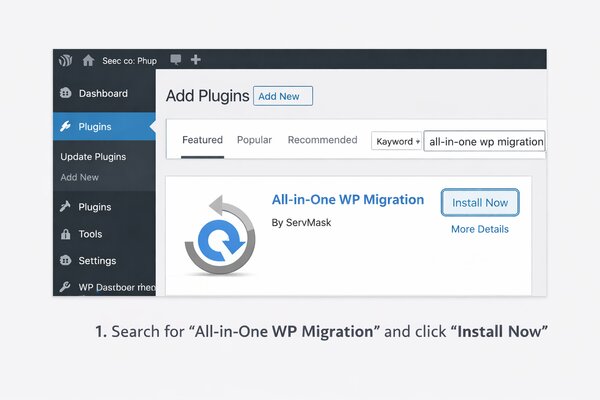600x400 pixels.
Task: Click the By ServMask author text
Action: tap(301, 222)
